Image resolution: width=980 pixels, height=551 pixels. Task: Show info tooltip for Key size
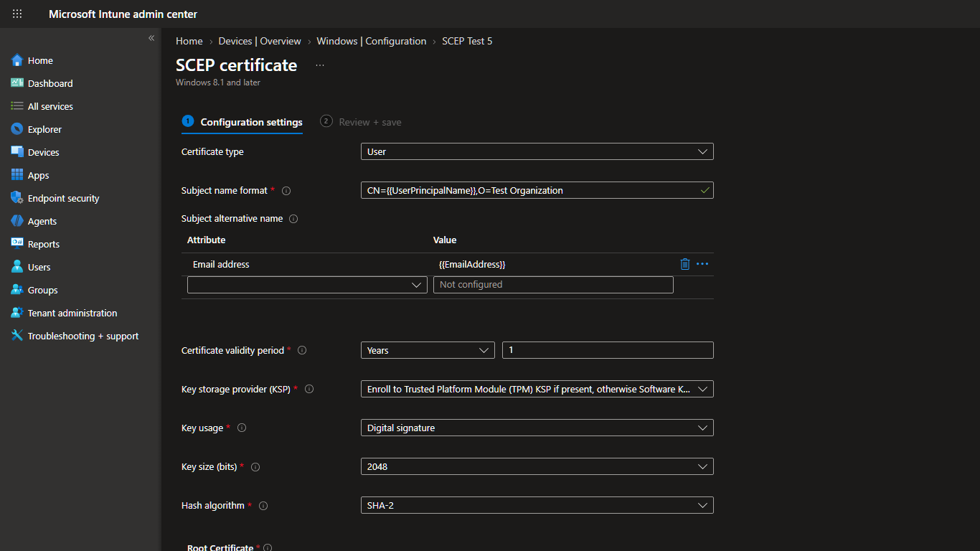pos(255,467)
